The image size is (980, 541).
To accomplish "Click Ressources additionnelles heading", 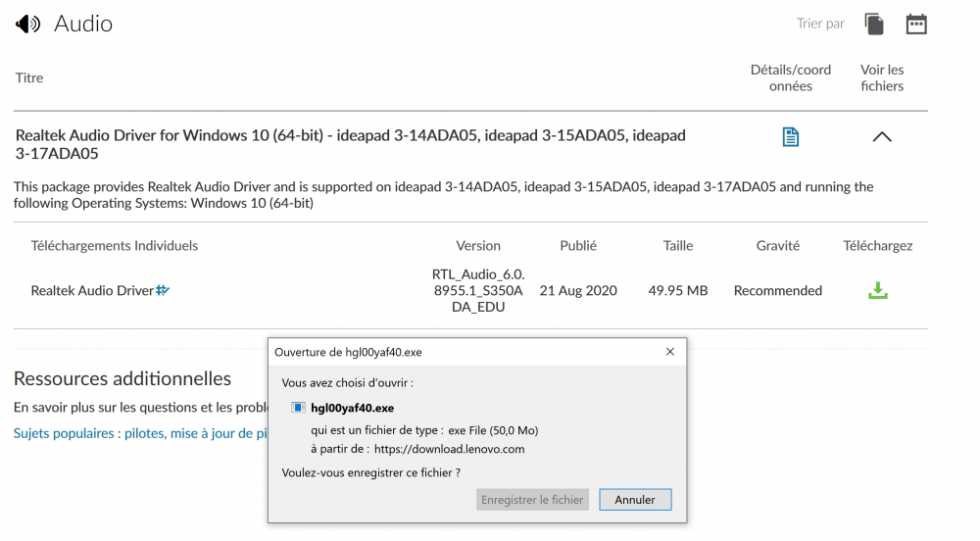I will pos(122,378).
